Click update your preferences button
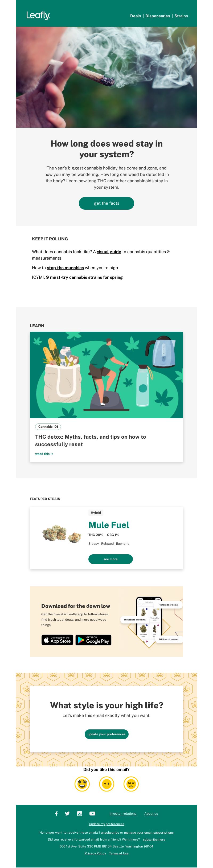This screenshot has width=213, height=868. 106,734
